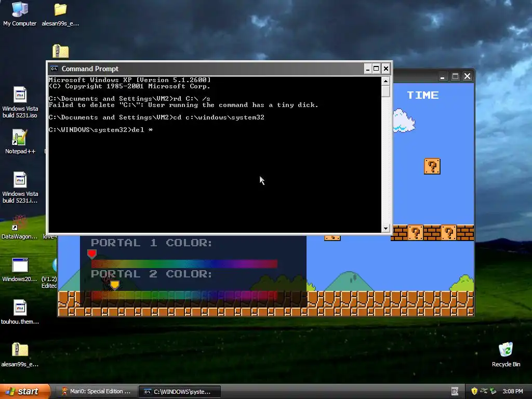Click the "Failed to delete" error line
Image resolution: width=532 pixels, height=399 pixels.
(183, 105)
